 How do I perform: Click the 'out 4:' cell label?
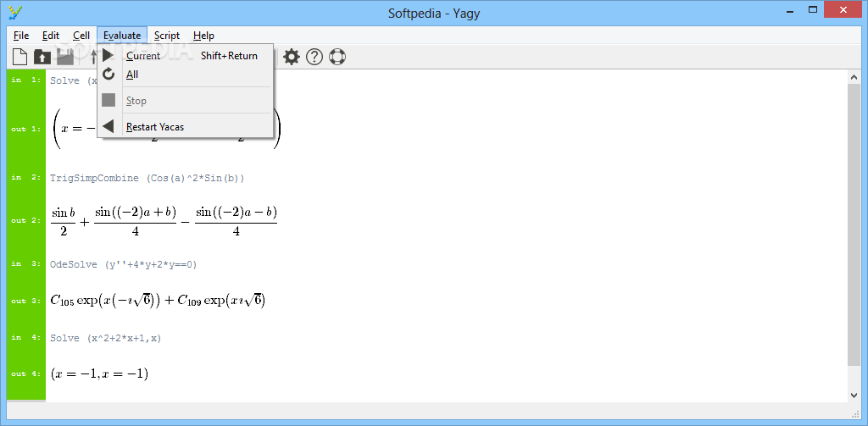[26, 374]
